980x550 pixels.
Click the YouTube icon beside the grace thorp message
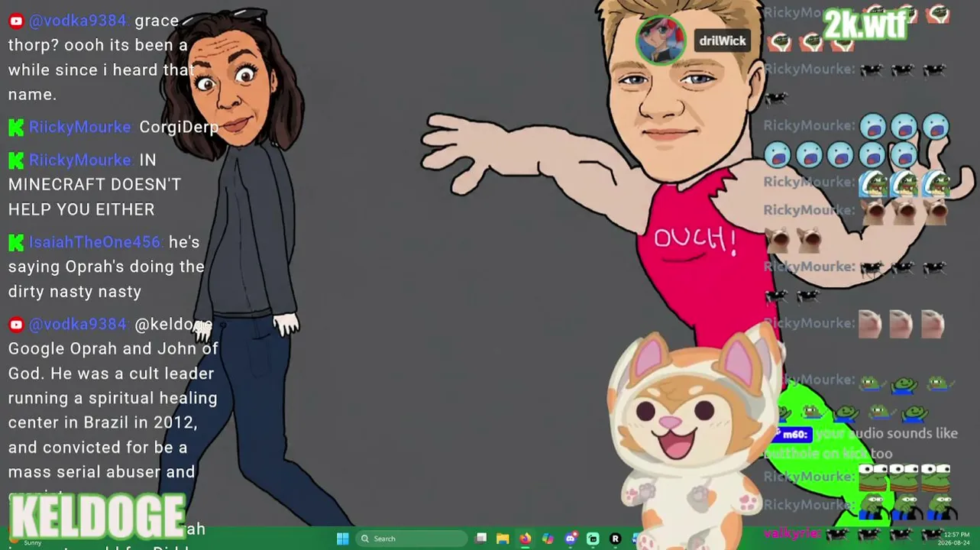click(16, 21)
